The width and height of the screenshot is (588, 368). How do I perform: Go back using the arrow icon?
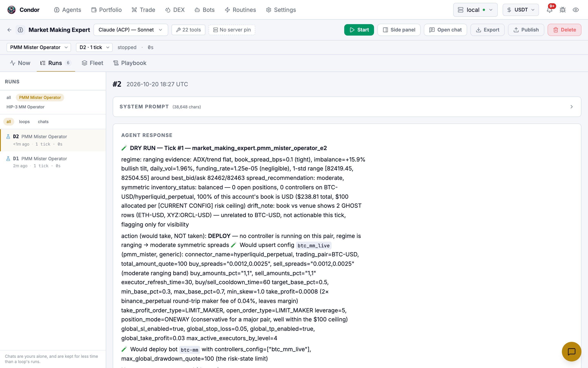click(9, 30)
